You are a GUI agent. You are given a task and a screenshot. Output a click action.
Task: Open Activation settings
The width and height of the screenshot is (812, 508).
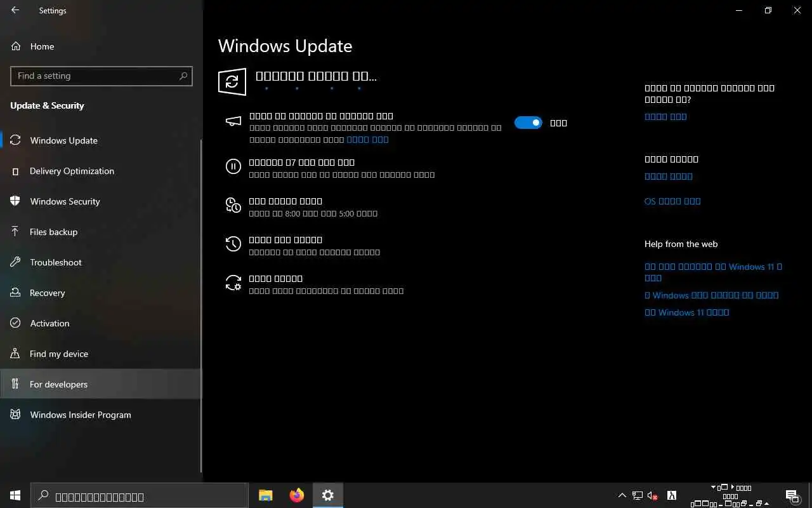101,323
